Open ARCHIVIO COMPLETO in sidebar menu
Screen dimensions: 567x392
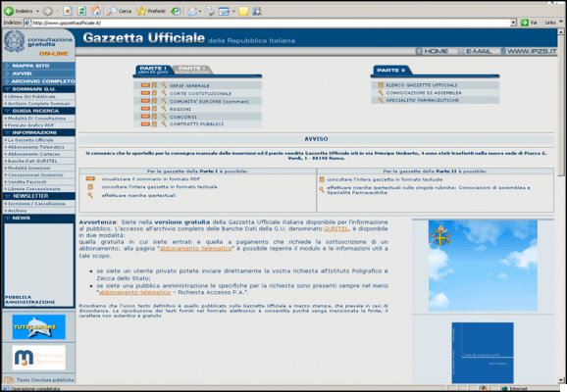tap(38, 81)
